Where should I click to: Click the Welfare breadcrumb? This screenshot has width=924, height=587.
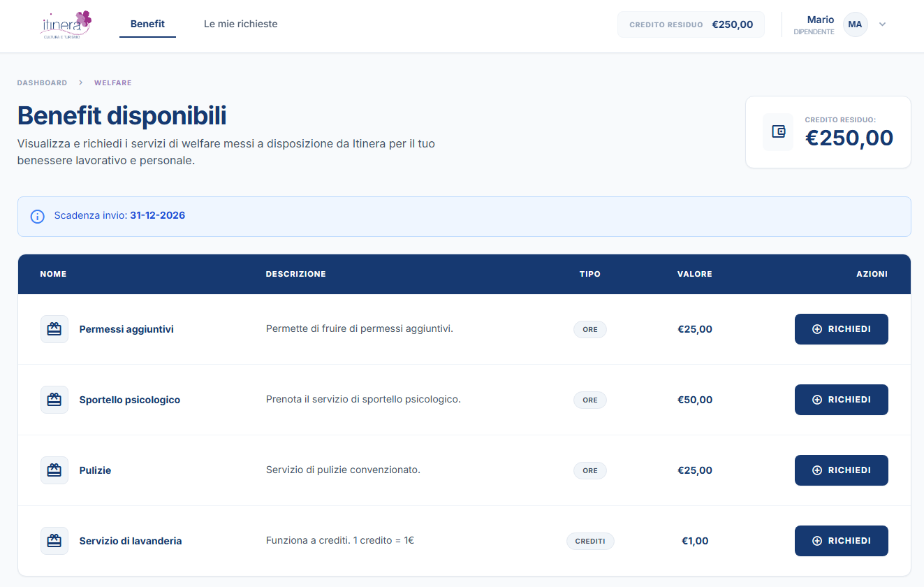pyautogui.click(x=112, y=82)
